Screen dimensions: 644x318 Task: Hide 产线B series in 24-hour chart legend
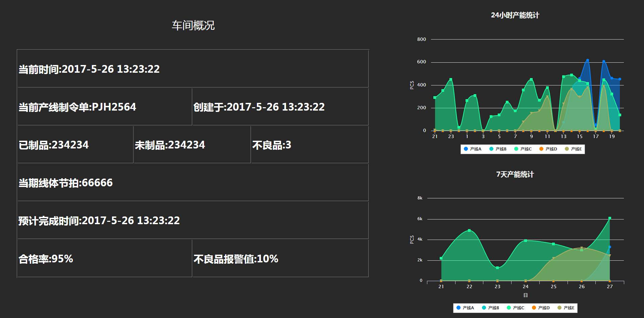(x=498, y=149)
